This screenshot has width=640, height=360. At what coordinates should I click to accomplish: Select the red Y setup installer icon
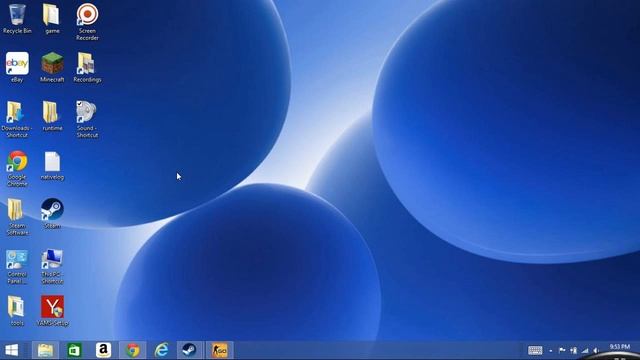click(52, 311)
